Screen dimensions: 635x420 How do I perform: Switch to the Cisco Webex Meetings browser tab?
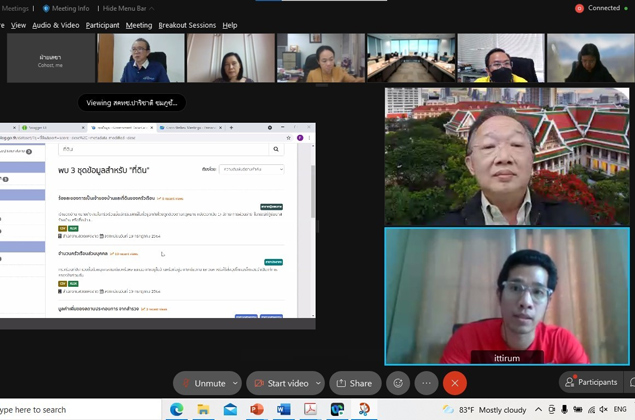(x=191, y=128)
